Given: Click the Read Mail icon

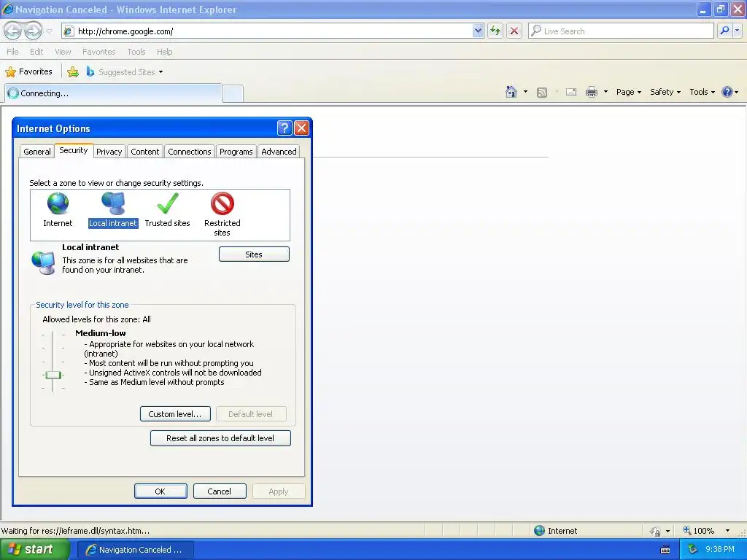Looking at the screenshot, I should click(571, 92).
